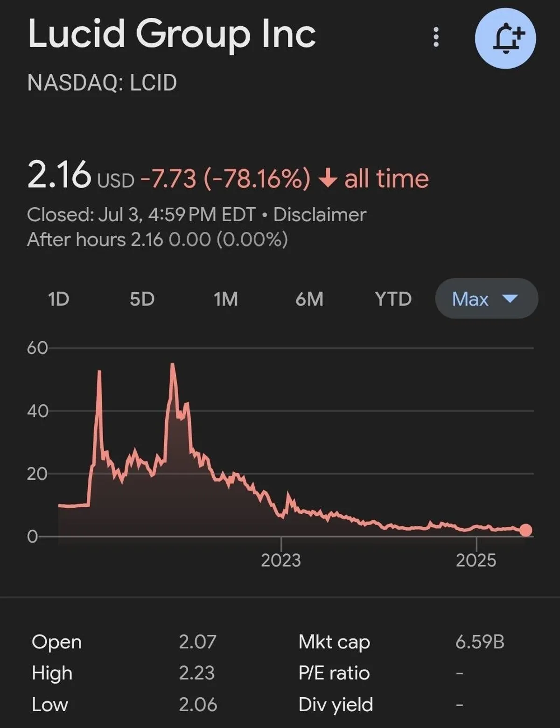Tap the P/E ratio label
The image size is (560, 728).
pos(334,673)
